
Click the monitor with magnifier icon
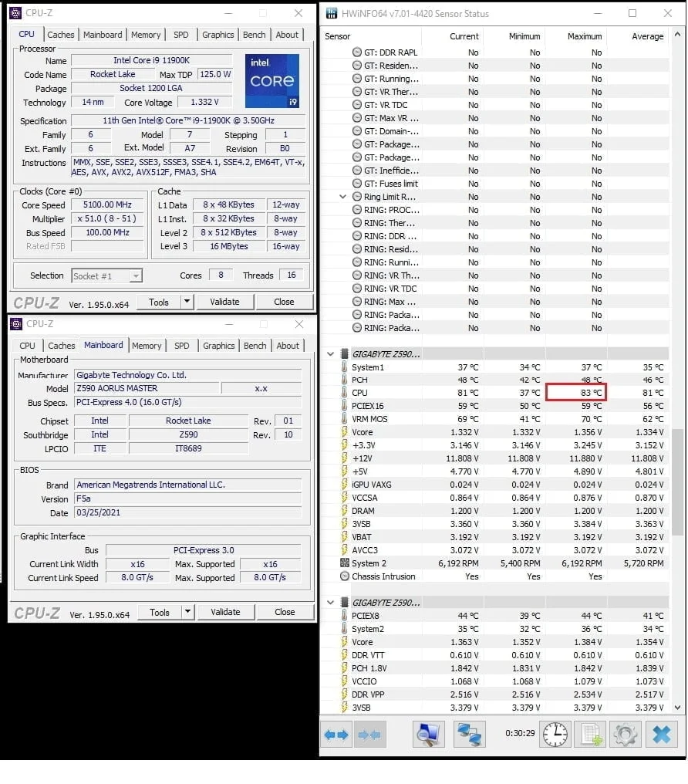tap(430, 735)
